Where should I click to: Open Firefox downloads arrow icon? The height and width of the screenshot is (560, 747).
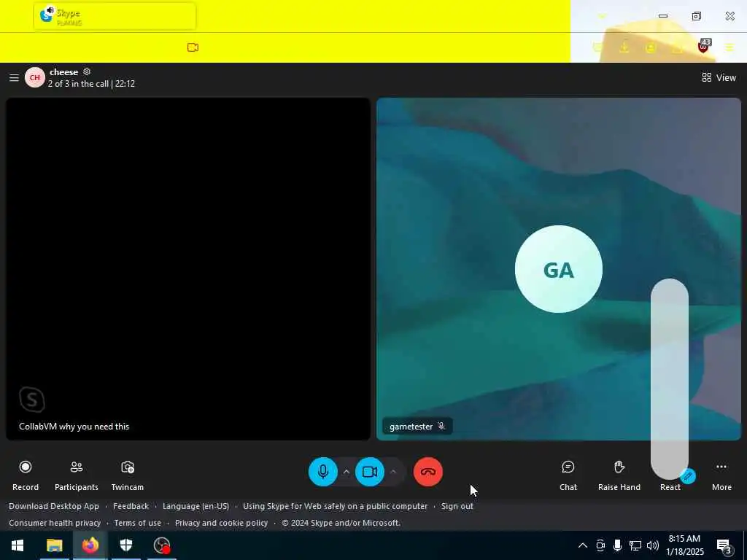click(x=624, y=47)
